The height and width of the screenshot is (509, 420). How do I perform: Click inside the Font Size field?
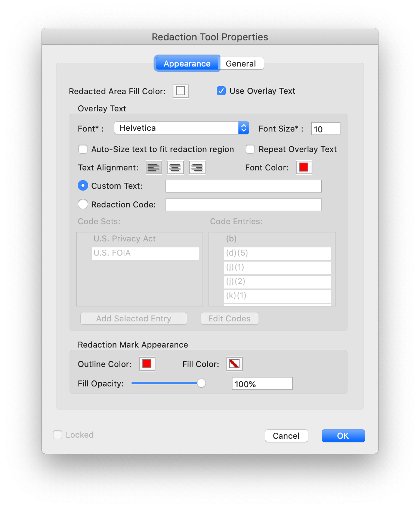coord(325,128)
